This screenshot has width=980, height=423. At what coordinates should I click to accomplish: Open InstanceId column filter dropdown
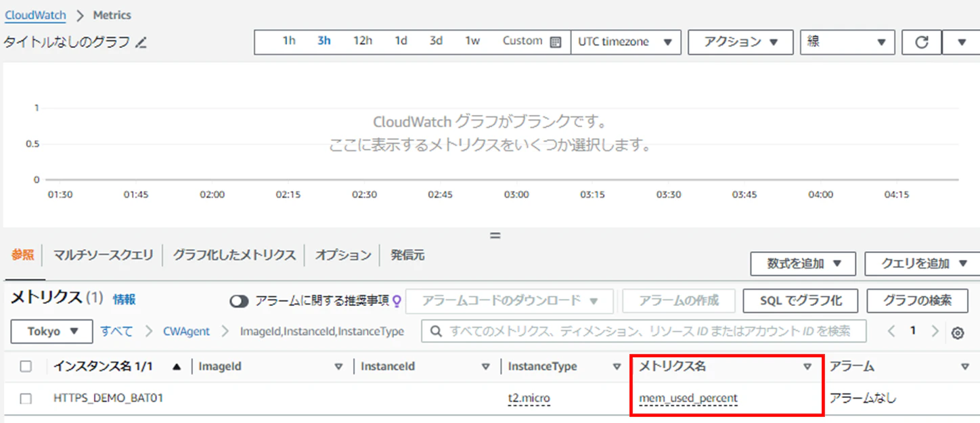[x=485, y=367]
